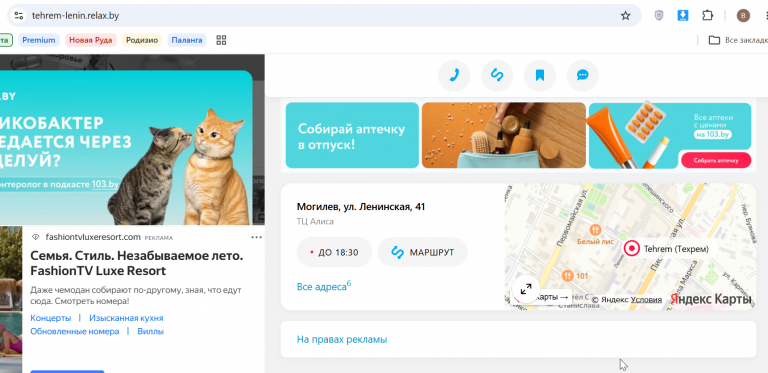768x373 pixels.
Task: Open the Обновленные номера ad link
Action: pos(74,331)
